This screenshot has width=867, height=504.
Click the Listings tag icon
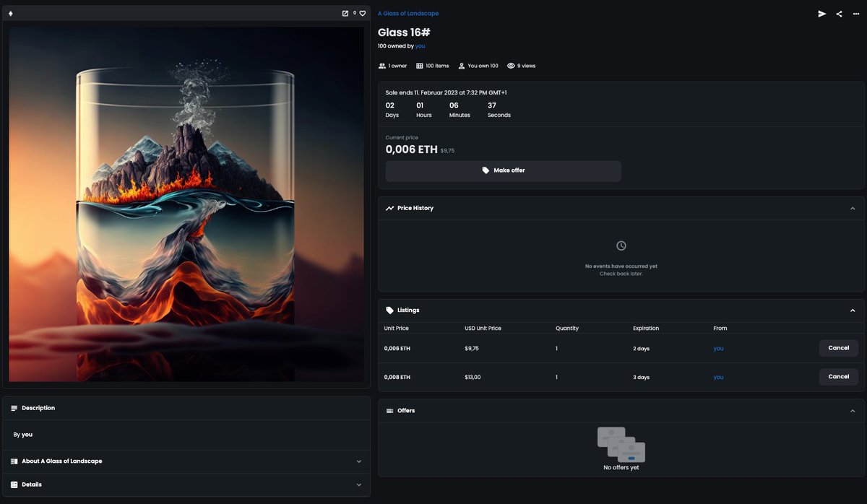point(390,310)
